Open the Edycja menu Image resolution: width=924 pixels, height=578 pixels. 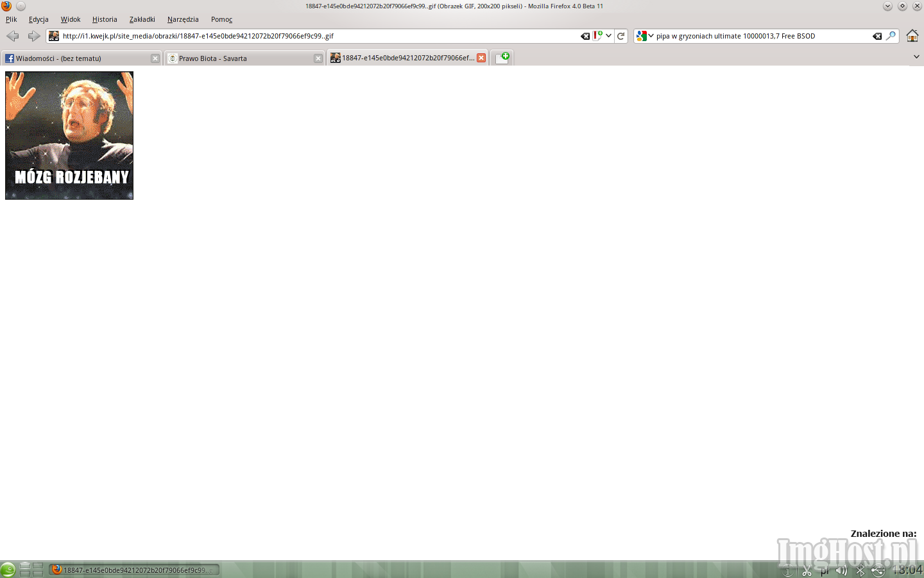(x=38, y=19)
